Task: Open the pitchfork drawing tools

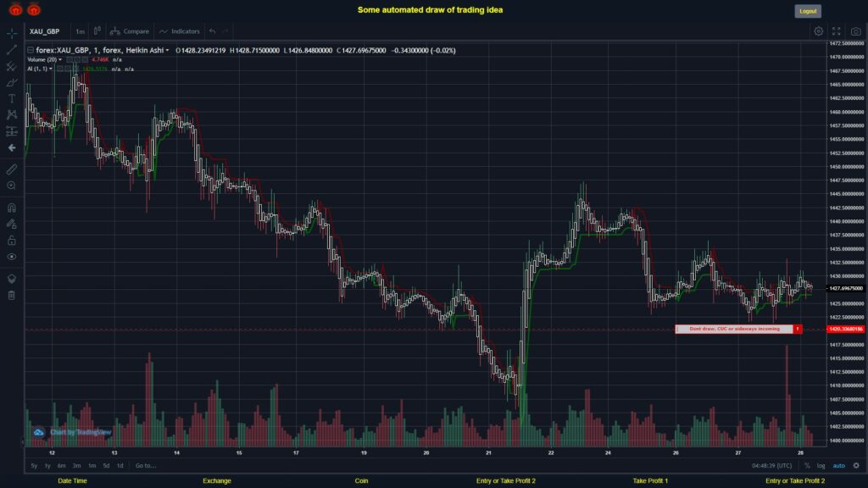Action: click(12, 66)
